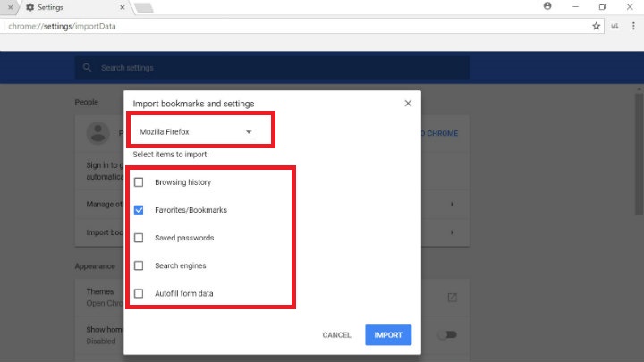The width and height of the screenshot is (644, 362).
Task: Open a new tab with the new tab button
Action: 143,7
